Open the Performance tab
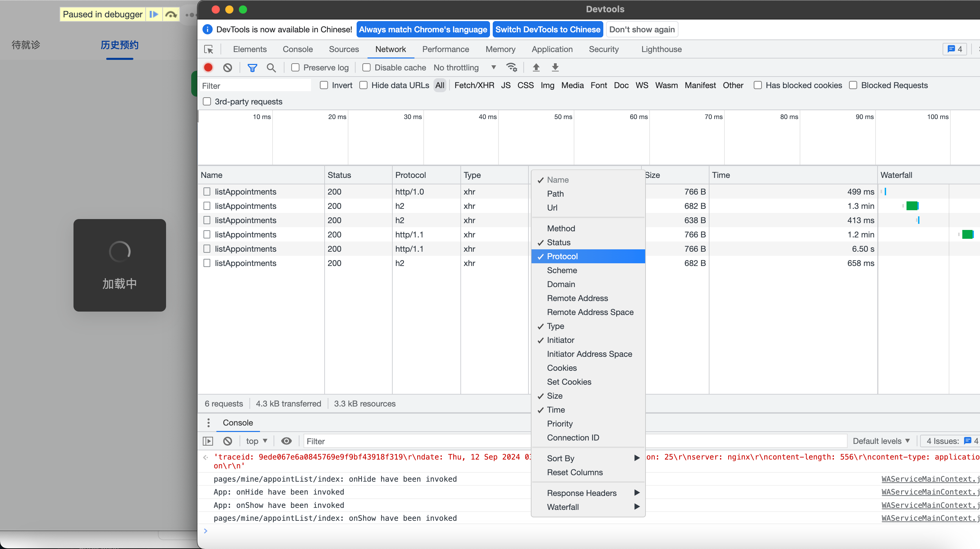This screenshot has height=549, width=980. tap(445, 49)
